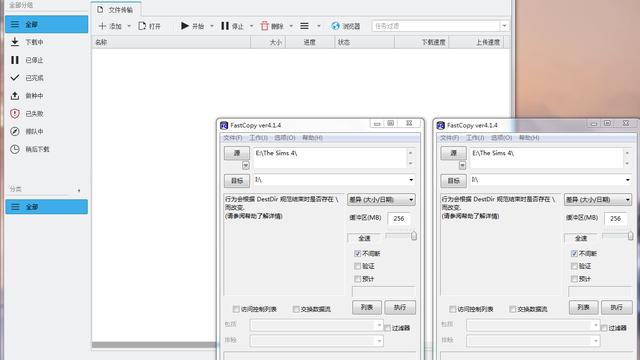The width and height of the screenshot is (640, 360).
Task: Click 执行 execute button in left FastCopy
Action: click(x=400, y=307)
